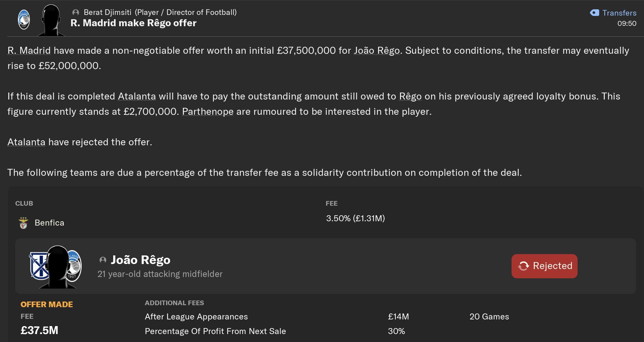This screenshot has height=342, width=644.
Task: Click the circular arrows icon on Rejected
Action: [523, 266]
